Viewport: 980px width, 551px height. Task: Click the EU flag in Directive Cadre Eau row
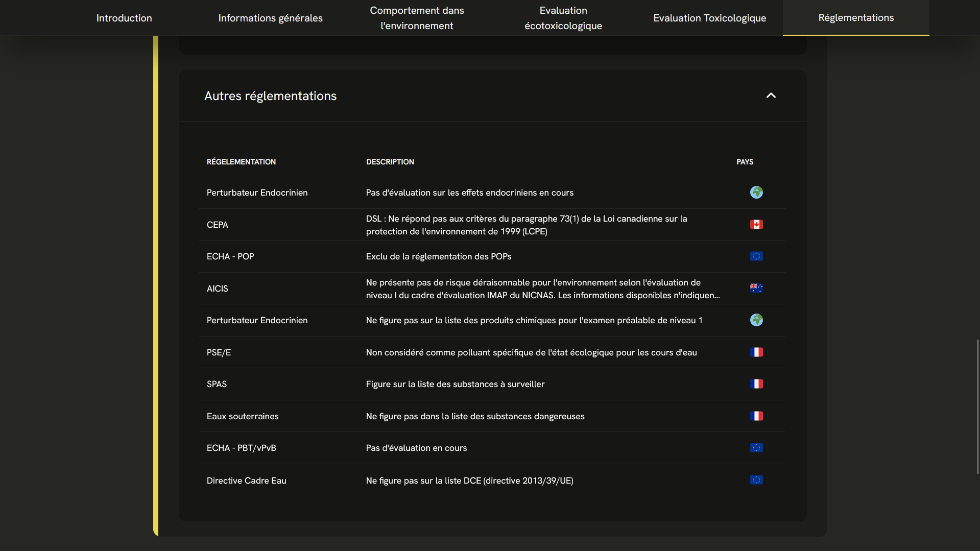click(x=756, y=480)
